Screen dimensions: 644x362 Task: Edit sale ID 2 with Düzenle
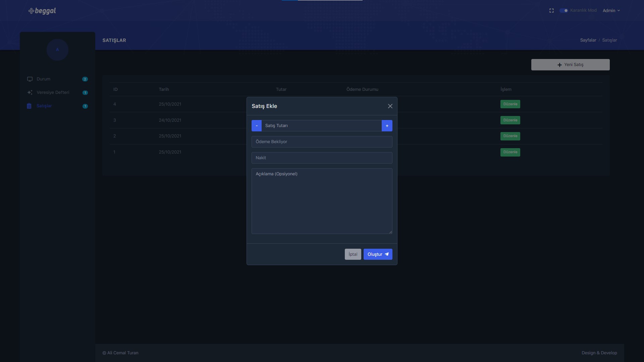point(510,136)
